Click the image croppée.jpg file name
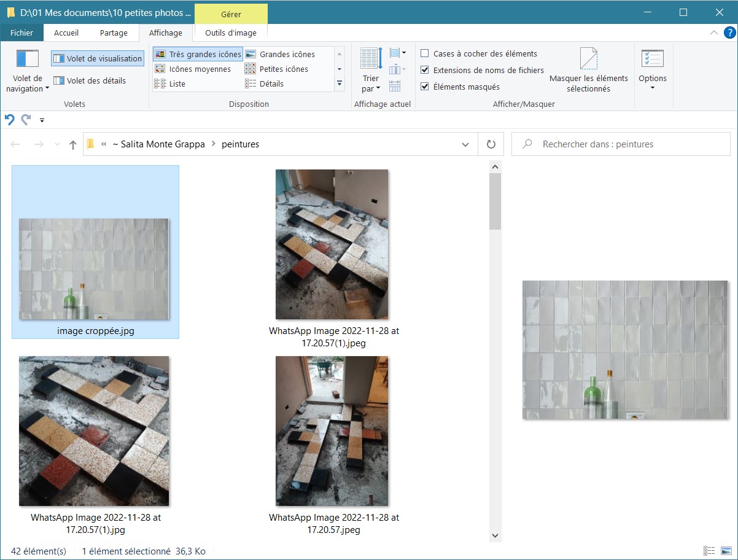 tap(96, 331)
